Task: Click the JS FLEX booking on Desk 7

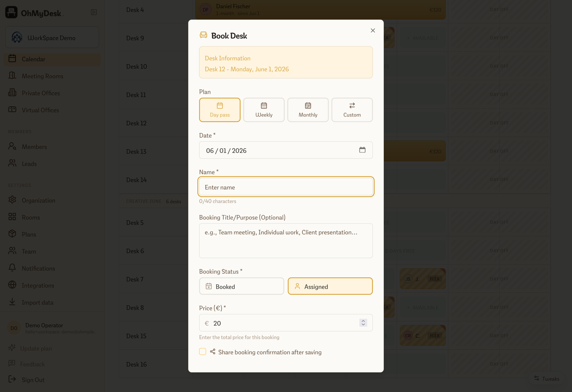Action: tap(423, 279)
